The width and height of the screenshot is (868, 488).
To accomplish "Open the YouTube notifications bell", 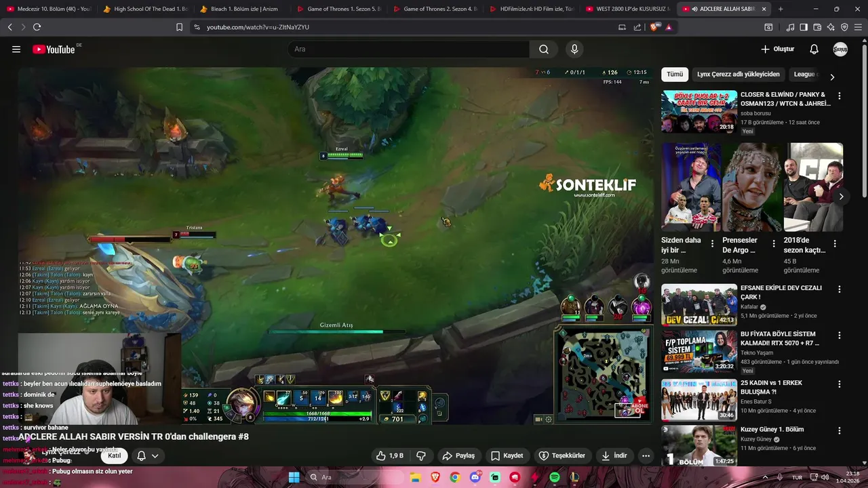I will pos(814,49).
